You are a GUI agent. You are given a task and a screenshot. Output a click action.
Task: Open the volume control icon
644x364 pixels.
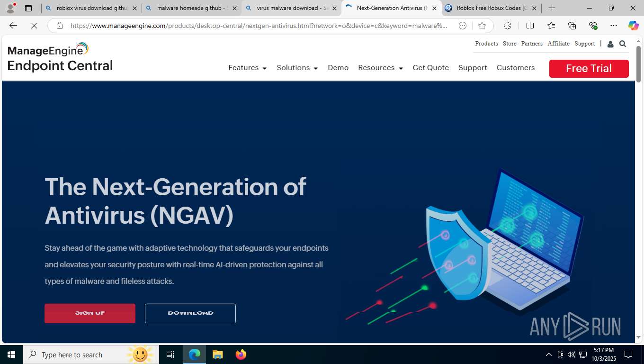pos(572,355)
